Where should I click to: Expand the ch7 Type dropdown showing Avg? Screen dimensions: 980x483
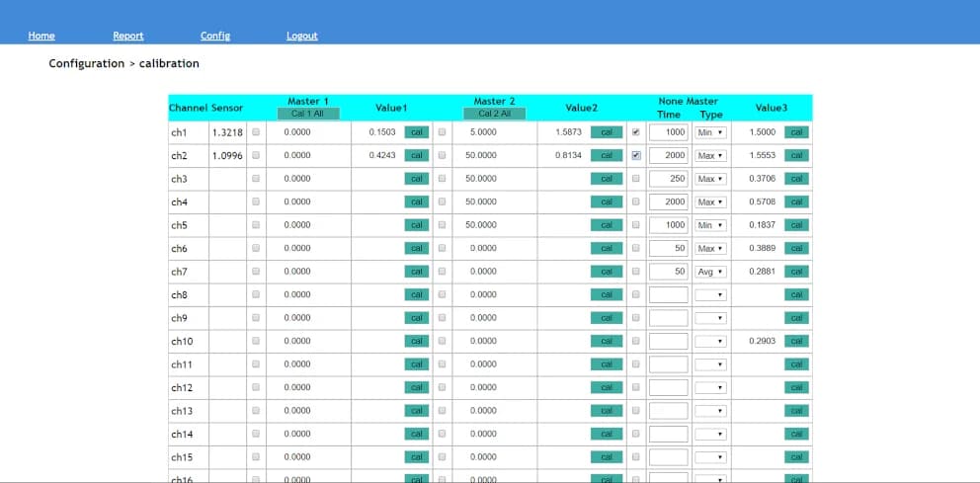tap(710, 272)
